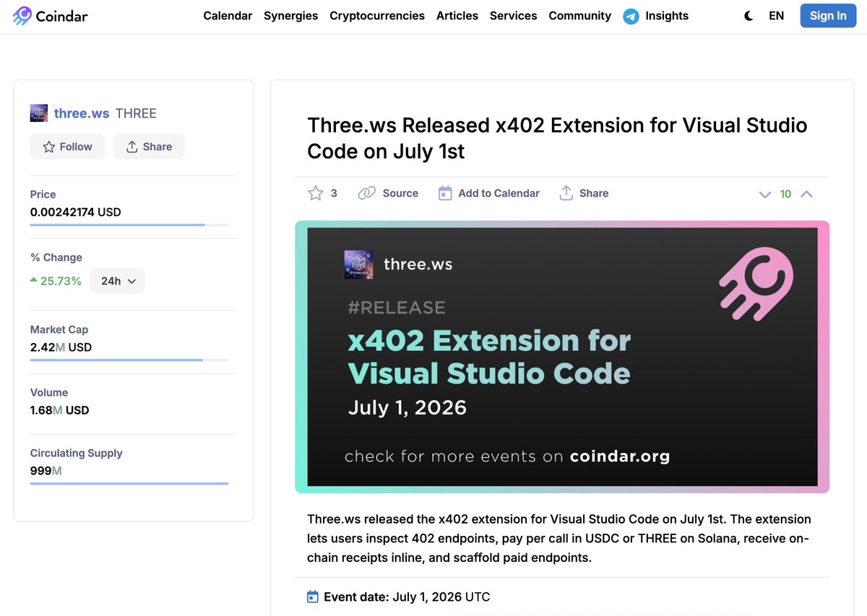The height and width of the screenshot is (616, 867).
Task: Click the price progress bar
Action: (x=129, y=225)
